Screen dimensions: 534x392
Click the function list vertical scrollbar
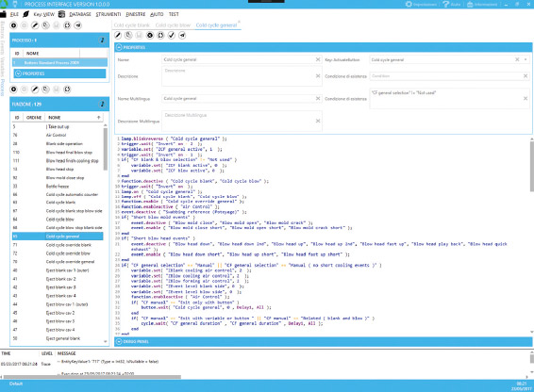click(106, 149)
